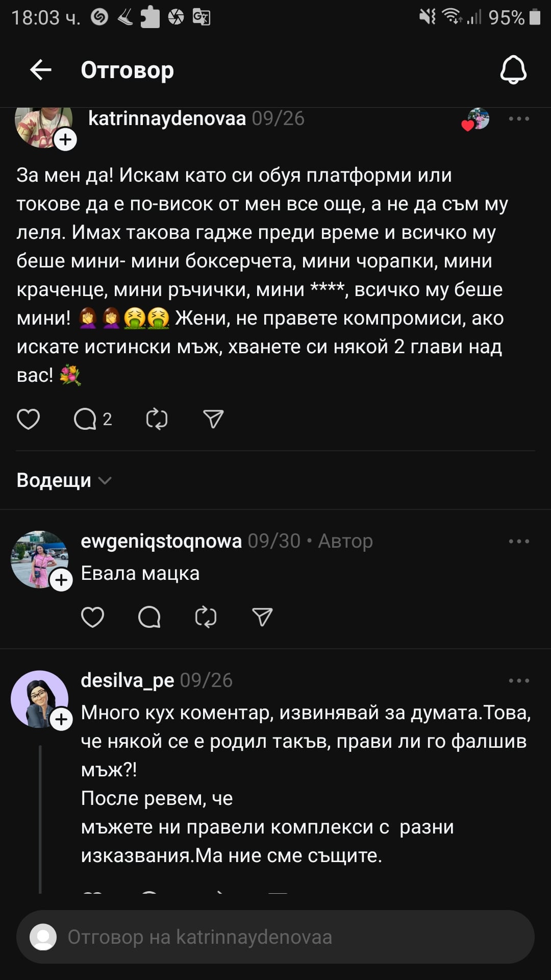Open three-dot menu on desilva_pe's reply

(x=519, y=680)
